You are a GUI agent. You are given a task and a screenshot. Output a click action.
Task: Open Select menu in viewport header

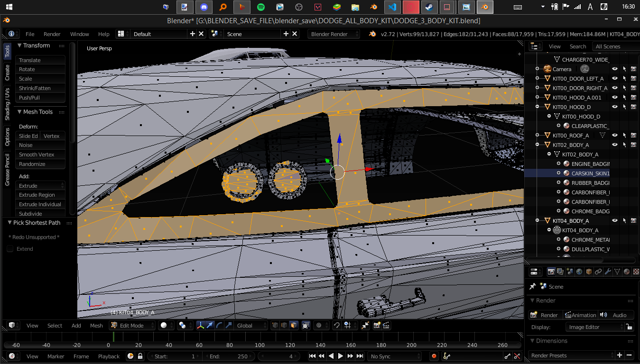55,326
